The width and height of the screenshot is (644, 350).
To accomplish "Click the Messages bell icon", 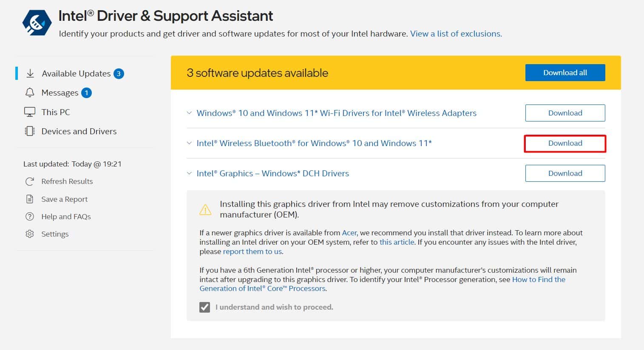I will tap(30, 93).
